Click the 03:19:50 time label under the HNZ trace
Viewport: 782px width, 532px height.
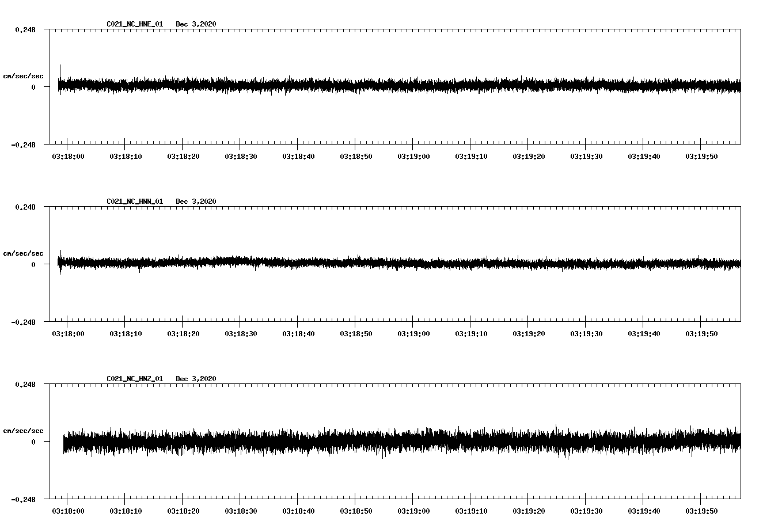(x=703, y=510)
